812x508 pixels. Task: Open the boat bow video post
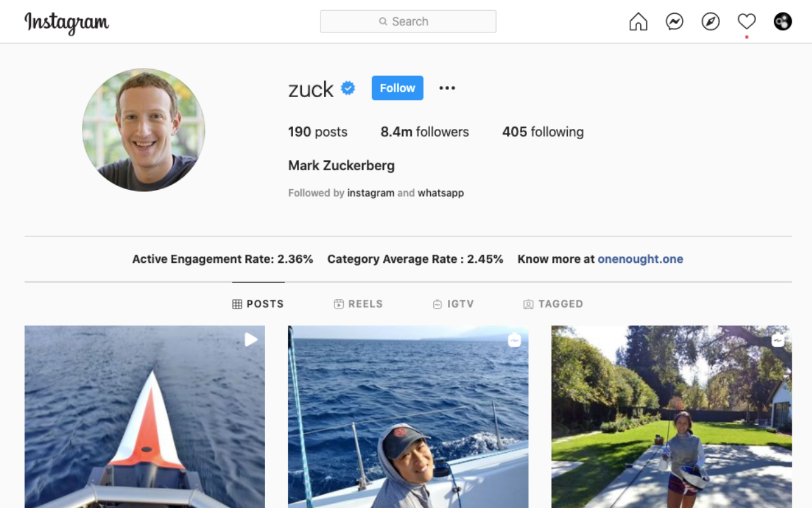point(145,417)
